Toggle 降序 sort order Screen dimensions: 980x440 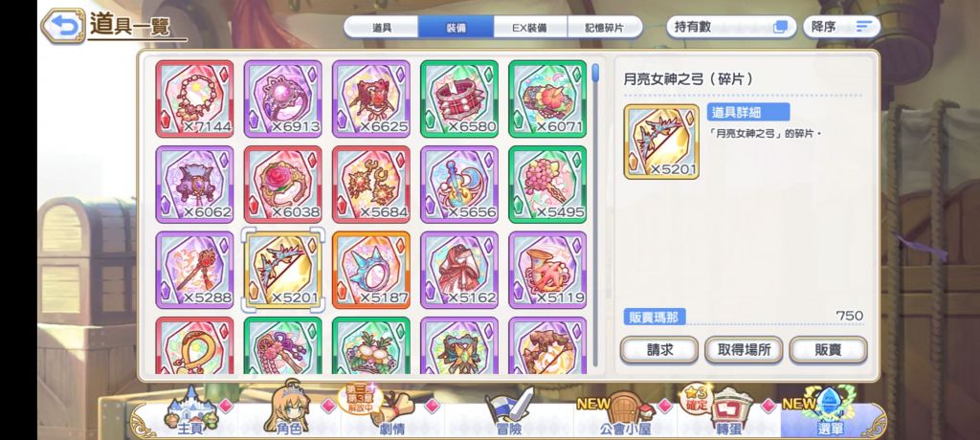841,27
